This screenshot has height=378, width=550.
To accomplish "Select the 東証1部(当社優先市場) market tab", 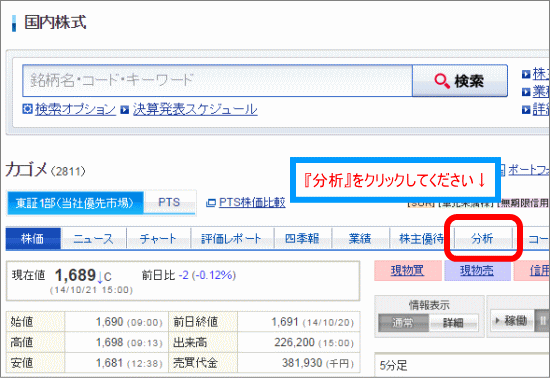I will pos(75,203).
